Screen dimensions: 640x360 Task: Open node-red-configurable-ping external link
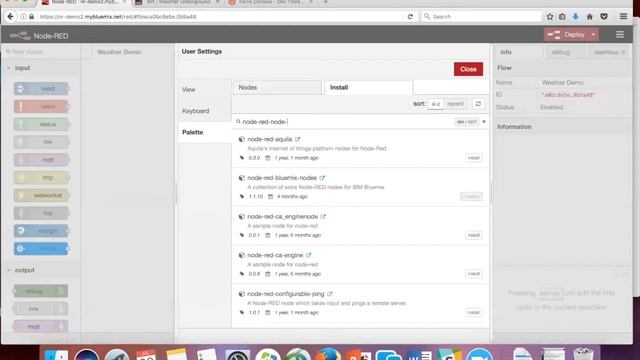tap(330, 294)
